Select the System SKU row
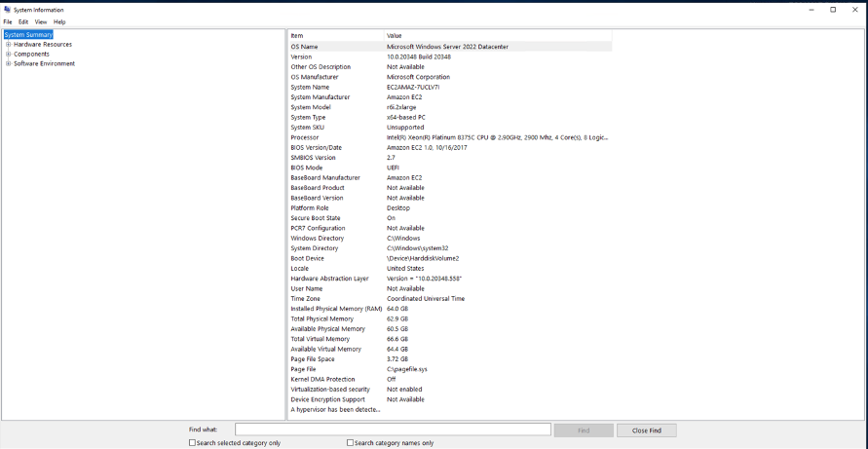 (x=450, y=128)
